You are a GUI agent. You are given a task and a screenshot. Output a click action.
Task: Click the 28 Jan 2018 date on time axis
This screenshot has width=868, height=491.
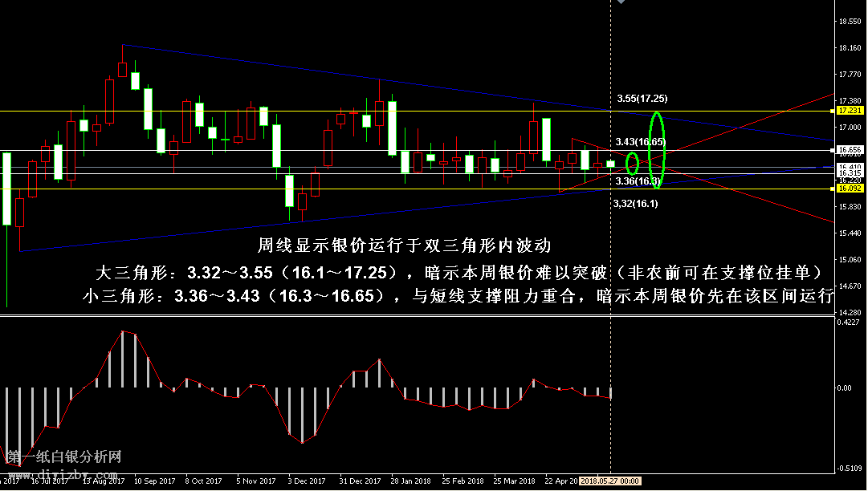(410, 481)
